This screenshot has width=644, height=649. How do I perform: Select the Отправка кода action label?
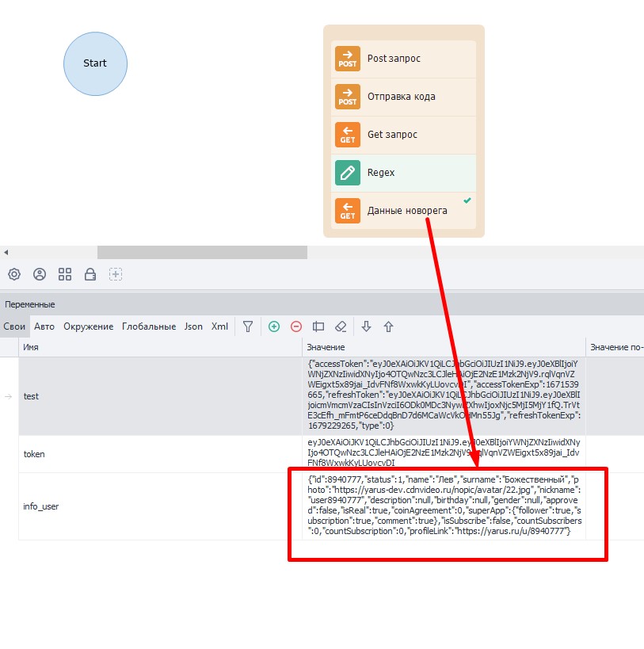401,97
